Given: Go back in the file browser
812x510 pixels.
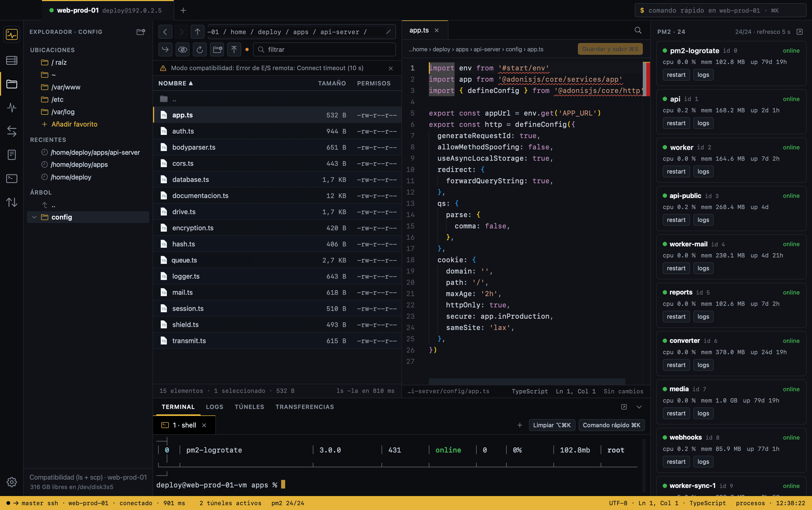Looking at the screenshot, I should pos(165,32).
